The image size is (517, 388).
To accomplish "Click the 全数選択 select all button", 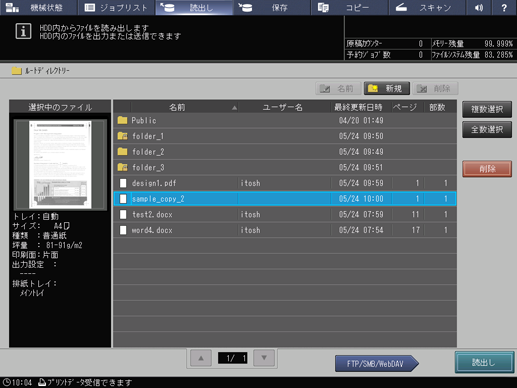I will pyautogui.click(x=487, y=129).
